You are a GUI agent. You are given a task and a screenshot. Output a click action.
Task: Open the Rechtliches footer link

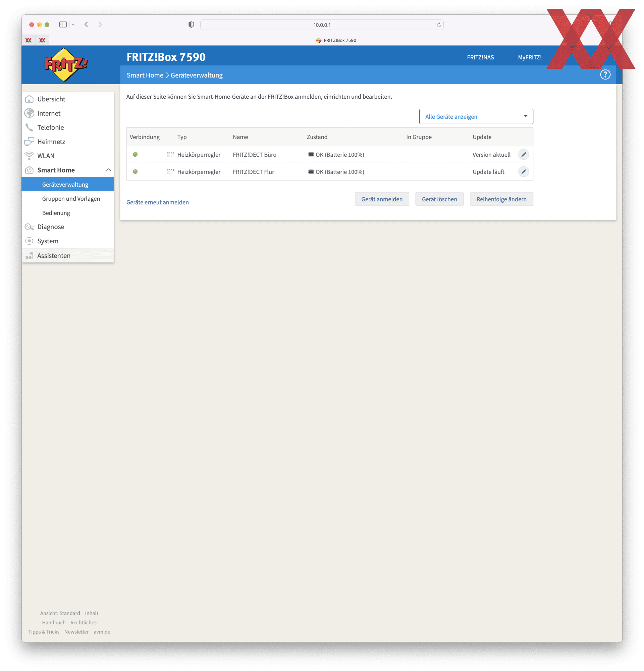pos(84,622)
